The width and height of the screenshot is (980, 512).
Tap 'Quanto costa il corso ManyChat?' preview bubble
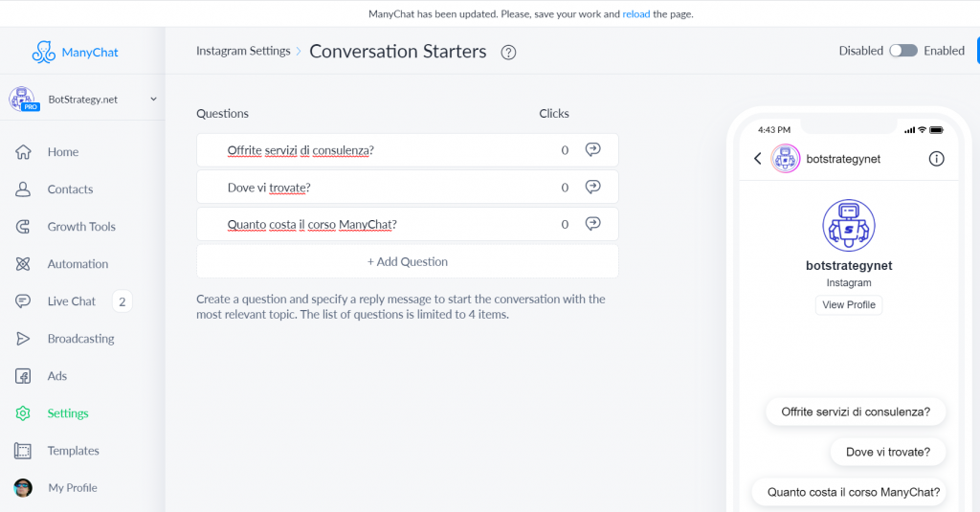(x=849, y=492)
